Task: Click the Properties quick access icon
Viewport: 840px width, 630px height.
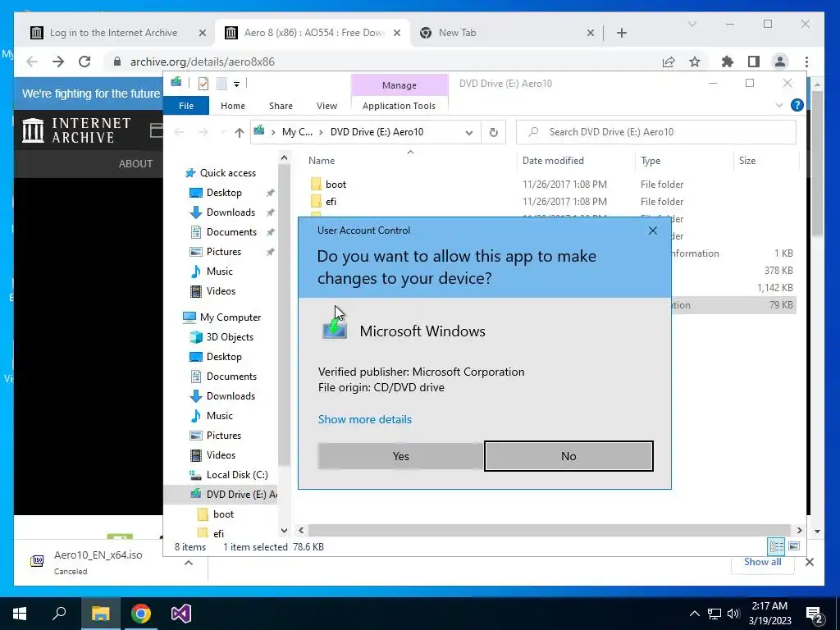Action: point(203,84)
